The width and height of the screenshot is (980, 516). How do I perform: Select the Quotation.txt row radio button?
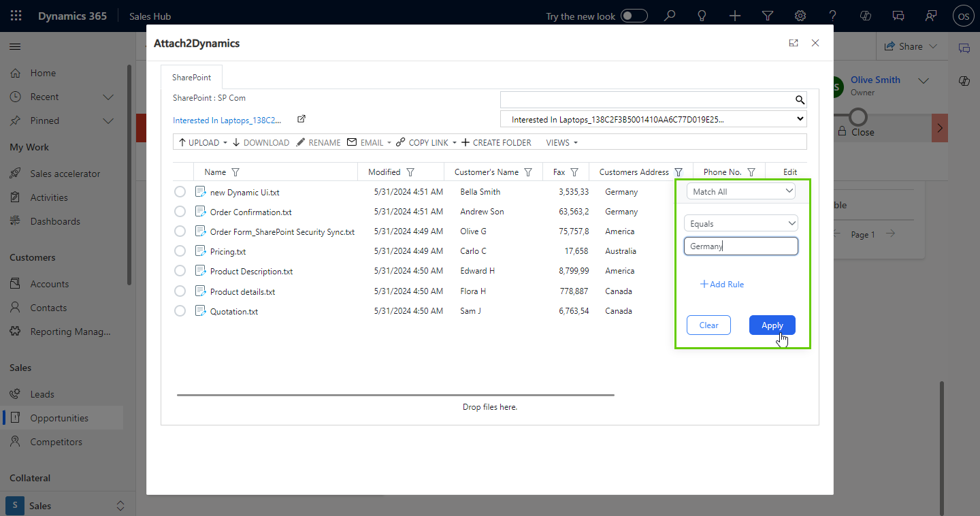(180, 311)
